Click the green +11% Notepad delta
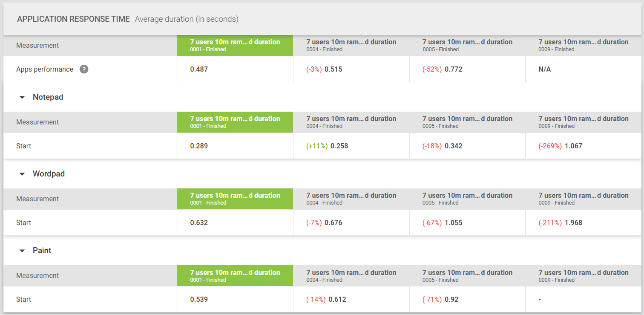The width and height of the screenshot is (644, 315). [x=317, y=146]
